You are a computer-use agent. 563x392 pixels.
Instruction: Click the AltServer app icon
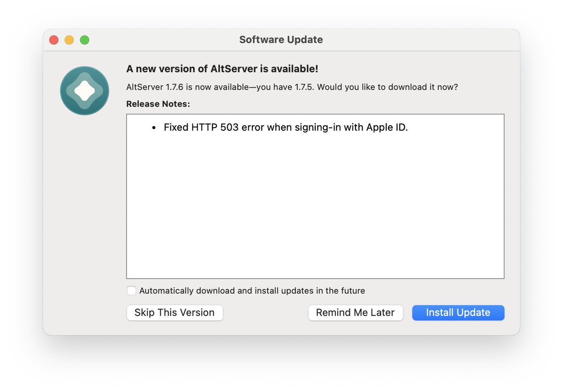[84, 90]
